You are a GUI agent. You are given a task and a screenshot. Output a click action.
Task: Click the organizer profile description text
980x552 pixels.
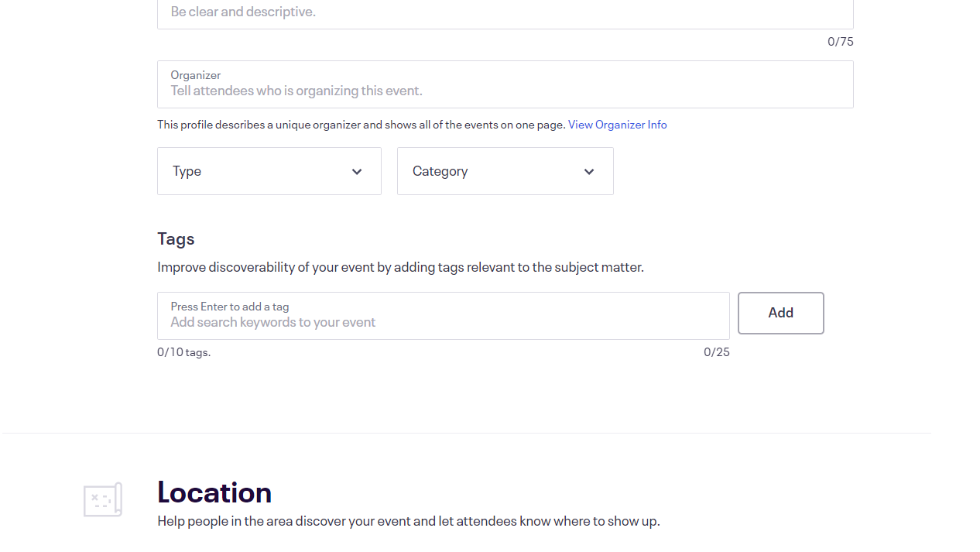point(362,125)
